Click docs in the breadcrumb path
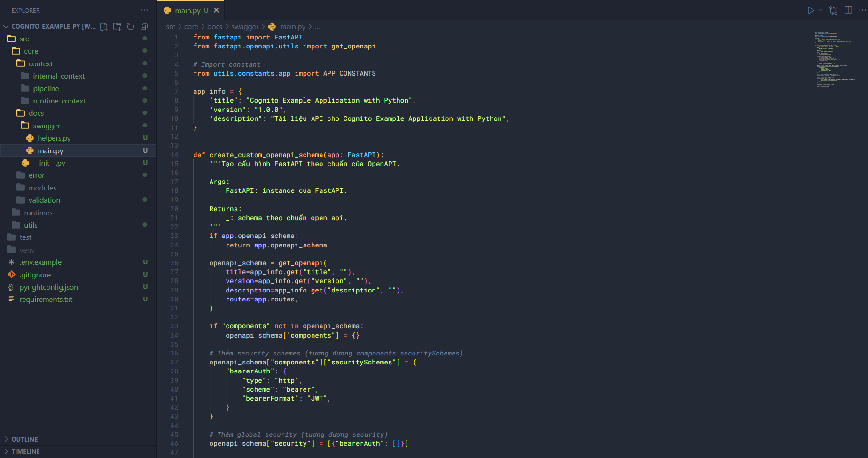The width and height of the screenshot is (868, 458). pyautogui.click(x=215, y=27)
